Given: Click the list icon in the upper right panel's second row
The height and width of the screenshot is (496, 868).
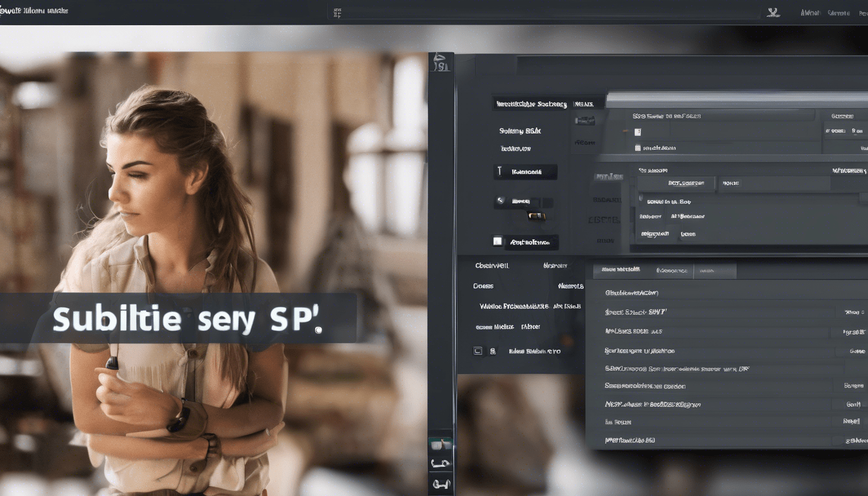Looking at the screenshot, I should [637, 148].
